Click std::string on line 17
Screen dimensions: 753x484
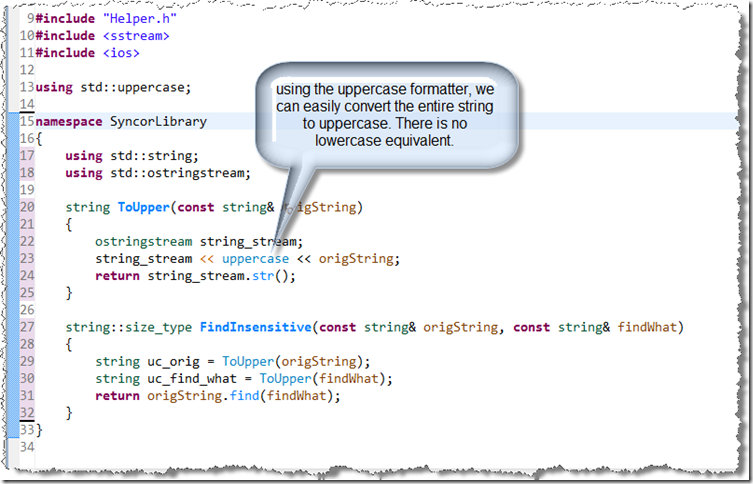pyautogui.click(x=151, y=156)
